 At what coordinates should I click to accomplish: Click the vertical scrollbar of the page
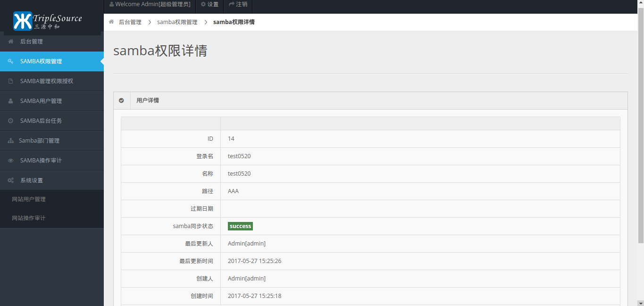tap(641, 153)
